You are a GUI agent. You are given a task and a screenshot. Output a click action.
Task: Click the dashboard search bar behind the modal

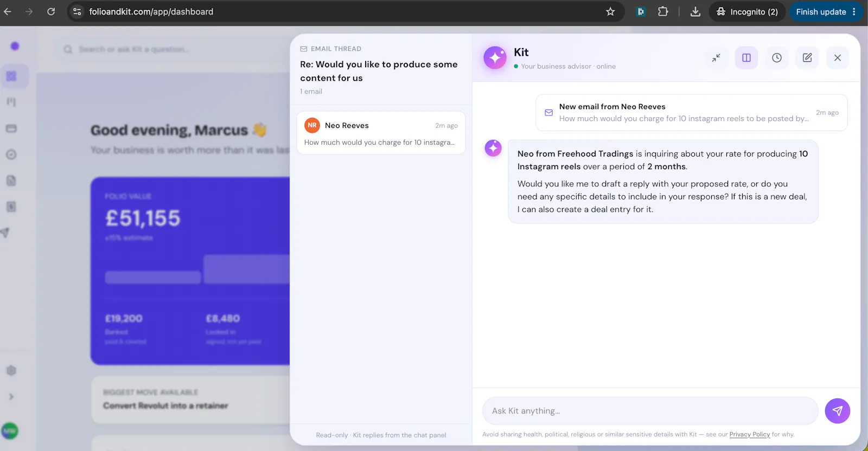pos(174,49)
